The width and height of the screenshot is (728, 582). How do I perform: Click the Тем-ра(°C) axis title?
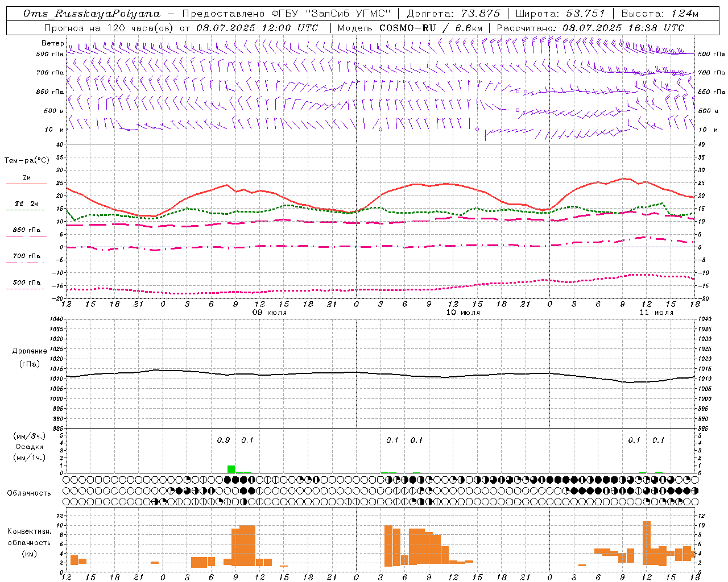click(27, 161)
